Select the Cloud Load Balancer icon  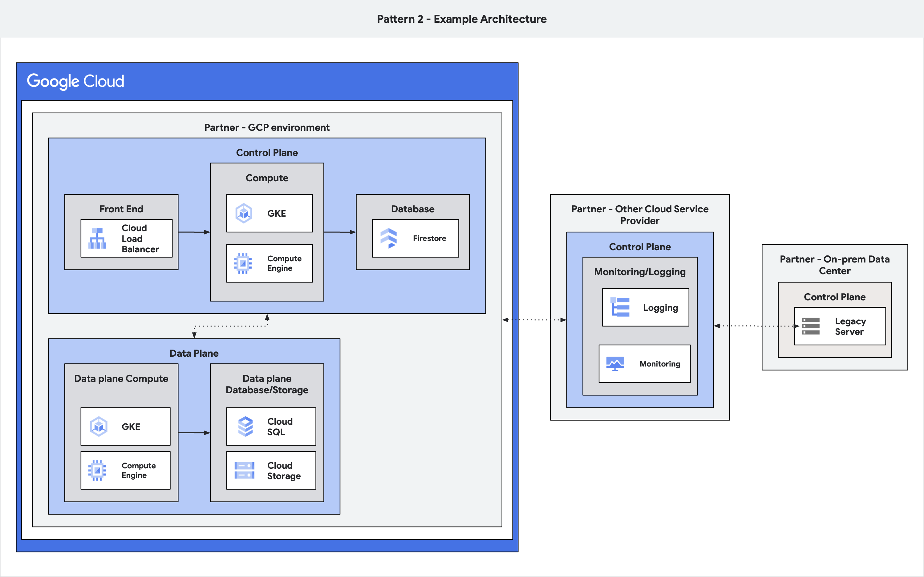coord(97,238)
